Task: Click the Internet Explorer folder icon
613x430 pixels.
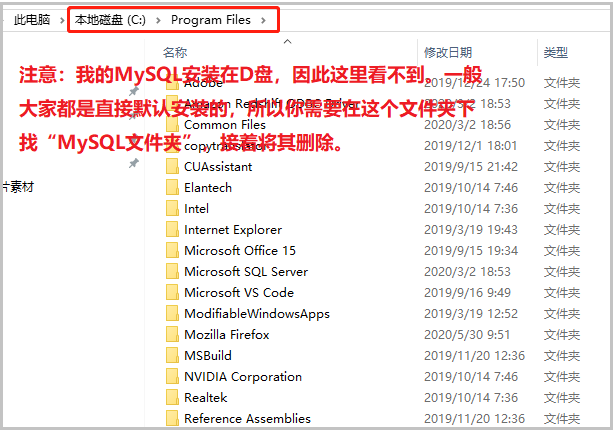Action: pos(172,229)
